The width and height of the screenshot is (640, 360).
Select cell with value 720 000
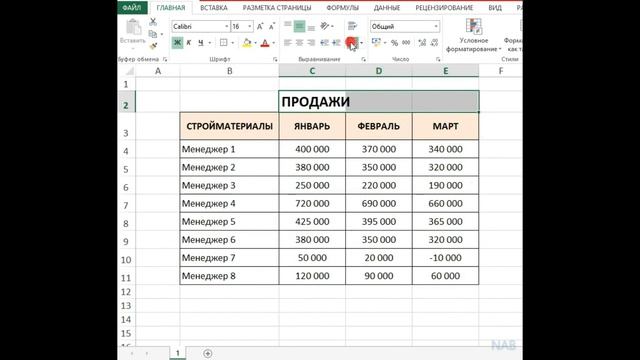312,203
